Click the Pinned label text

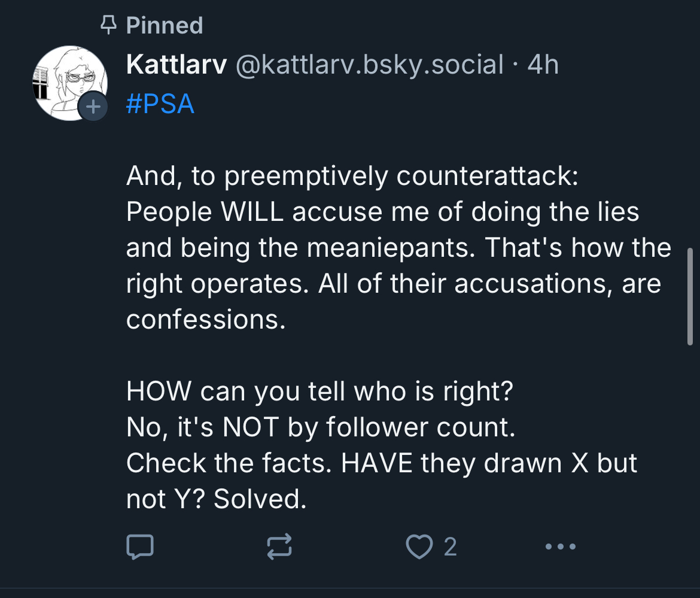[x=165, y=26]
